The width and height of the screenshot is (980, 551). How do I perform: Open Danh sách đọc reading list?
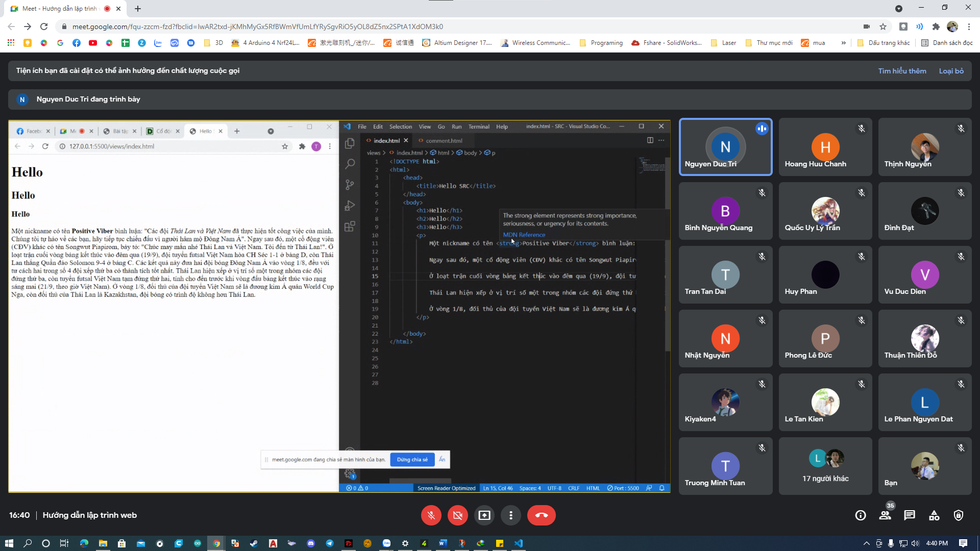pyautogui.click(x=947, y=43)
